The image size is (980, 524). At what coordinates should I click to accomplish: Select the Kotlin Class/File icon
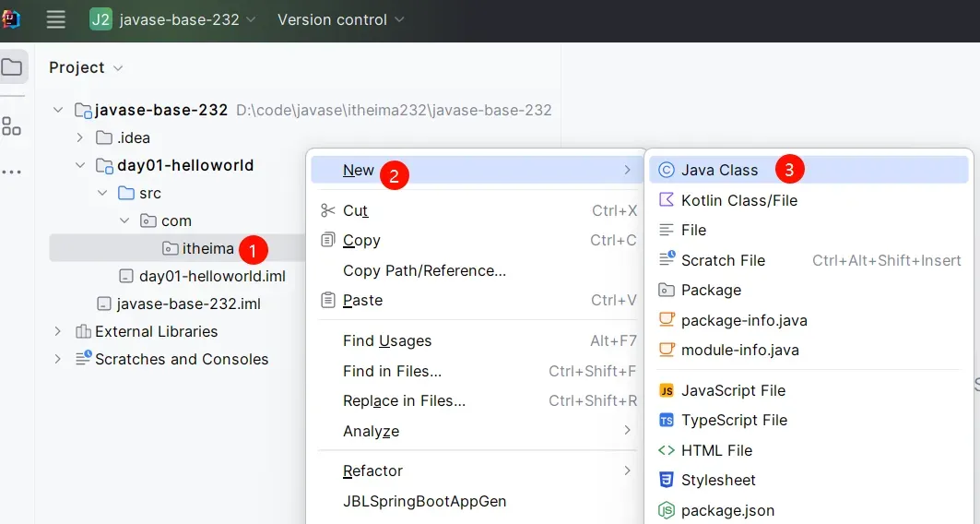pyautogui.click(x=667, y=200)
